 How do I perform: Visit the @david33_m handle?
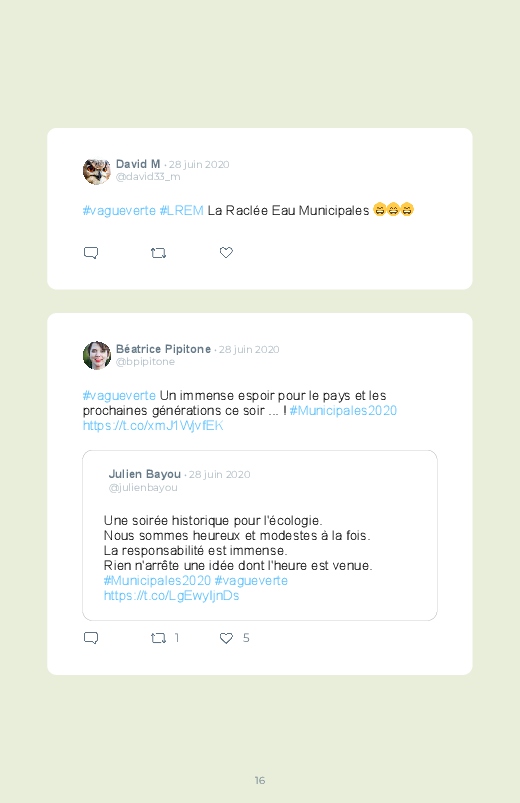148,177
